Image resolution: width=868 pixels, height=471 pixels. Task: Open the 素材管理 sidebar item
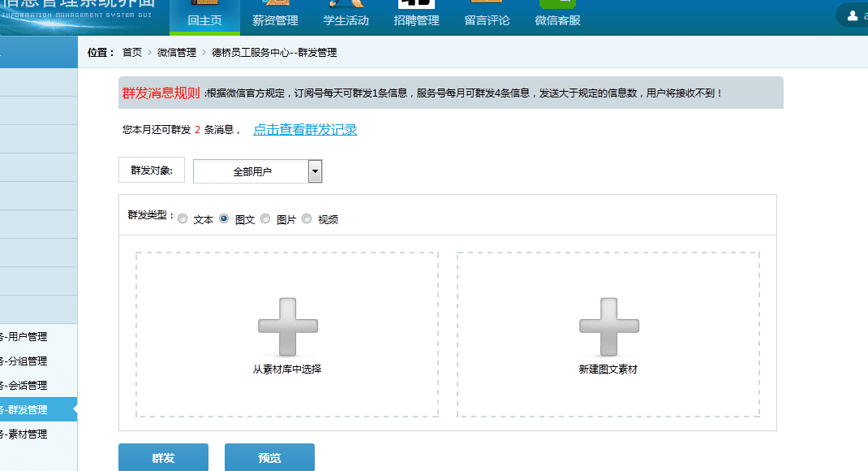tap(38, 434)
